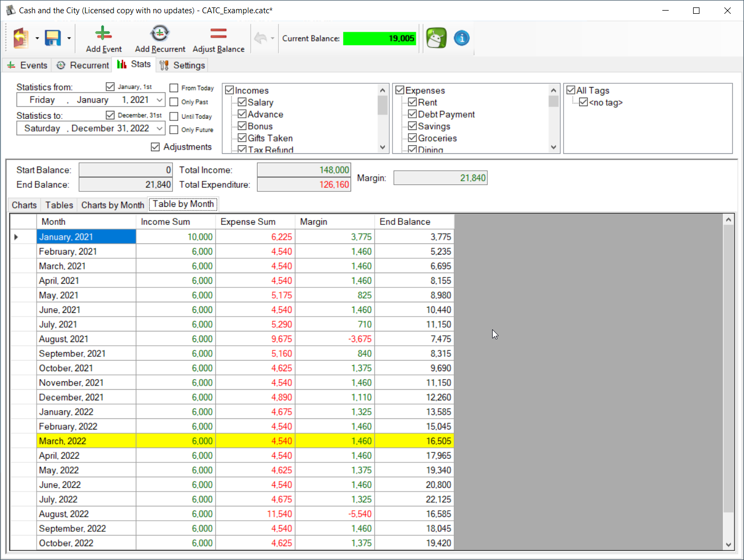This screenshot has width=744, height=560.
Task: Open the Statistics to date picker dropdown
Action: coord(159,128)
